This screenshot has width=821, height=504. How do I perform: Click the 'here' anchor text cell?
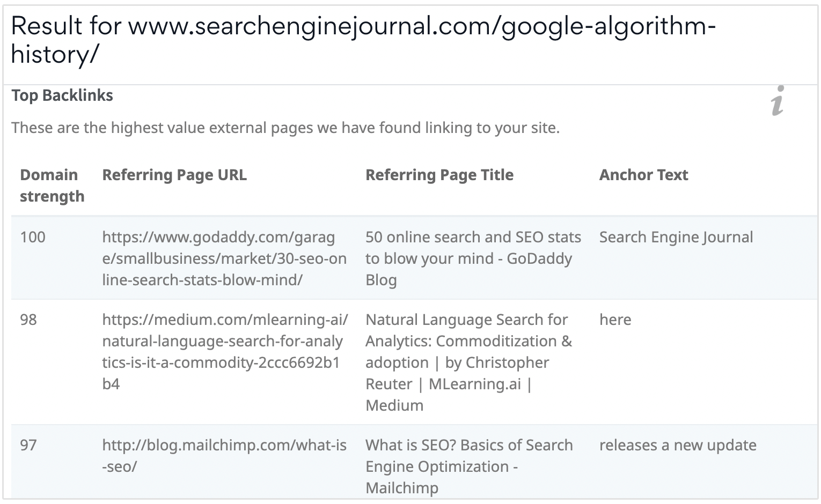615,320
